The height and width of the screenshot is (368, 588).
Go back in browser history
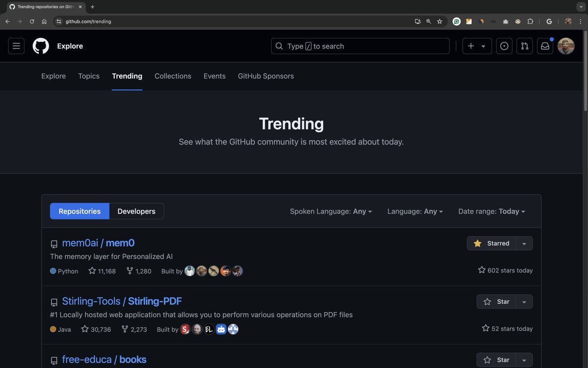pos(7,22)
